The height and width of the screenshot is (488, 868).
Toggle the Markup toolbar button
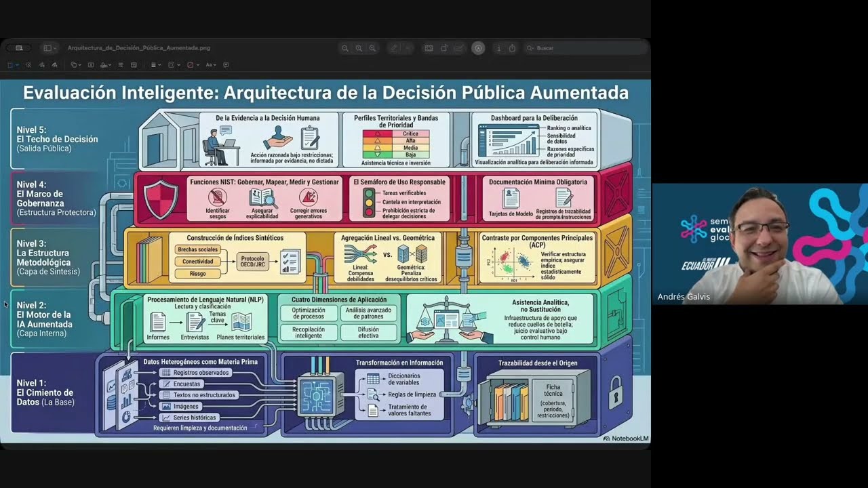tap(478, 48)
